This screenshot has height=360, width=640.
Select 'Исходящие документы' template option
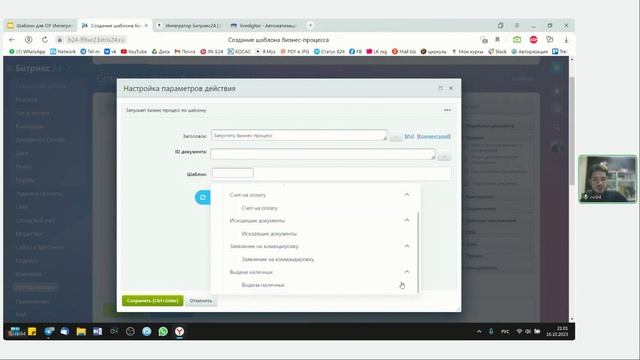(269, 234)
